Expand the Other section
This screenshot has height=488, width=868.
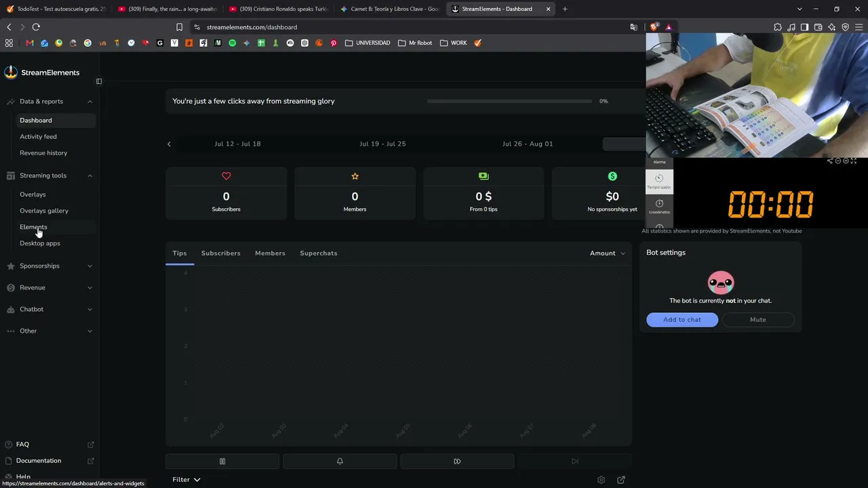(x=90, y=331)
